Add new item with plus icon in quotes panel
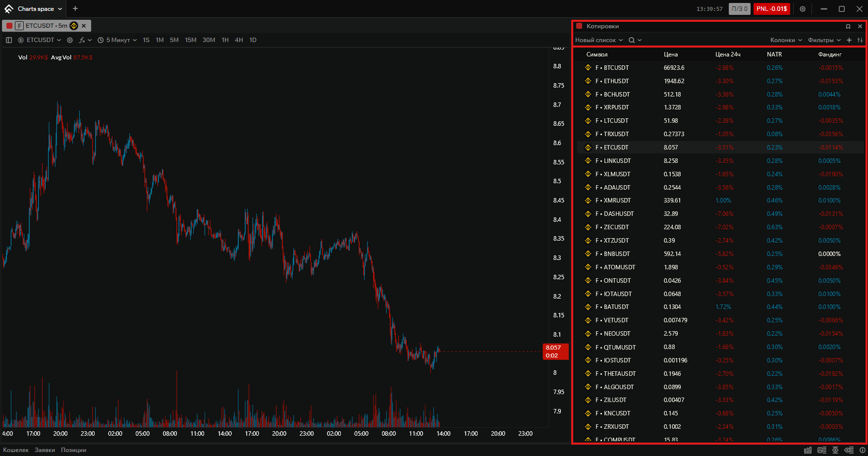This screenshot has height=456, width=868. coord(849,40)
